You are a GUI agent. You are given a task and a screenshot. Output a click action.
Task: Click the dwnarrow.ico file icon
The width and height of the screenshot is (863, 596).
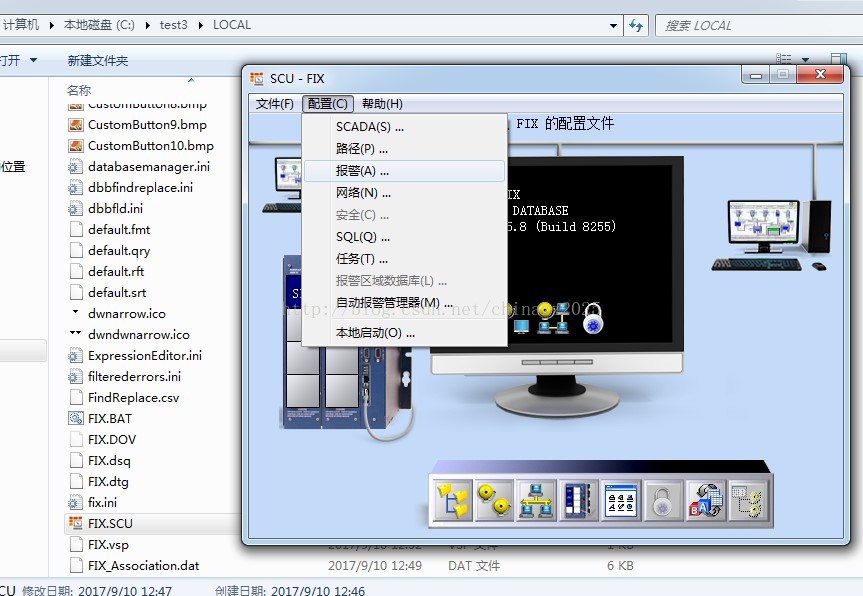click(75, 311)
